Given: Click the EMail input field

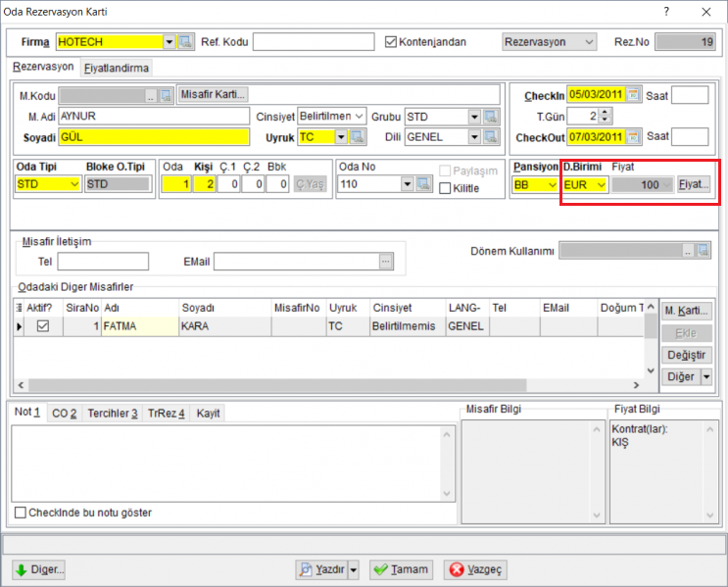Looking at the screenshot, I should (x=297, y=262).
